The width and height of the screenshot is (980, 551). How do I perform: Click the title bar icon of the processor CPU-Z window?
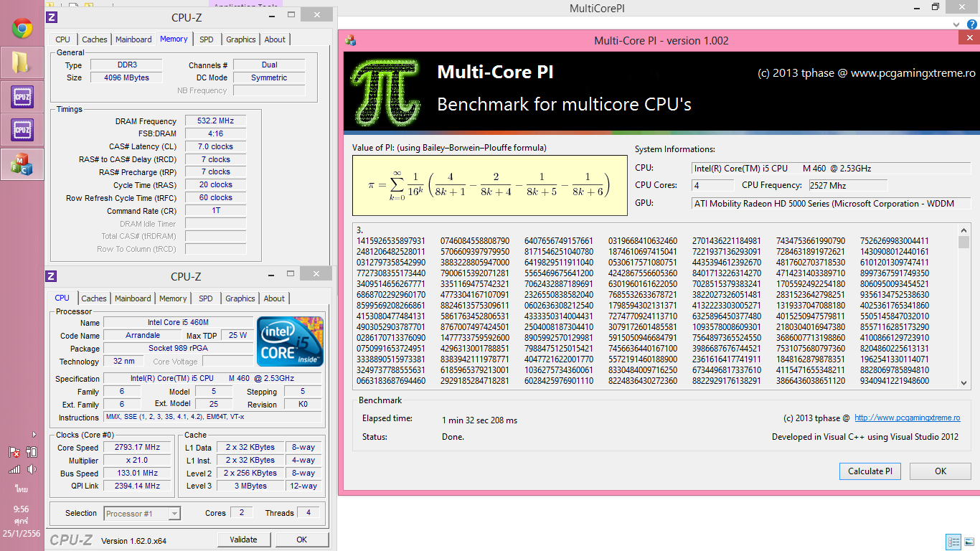[52, 277]
